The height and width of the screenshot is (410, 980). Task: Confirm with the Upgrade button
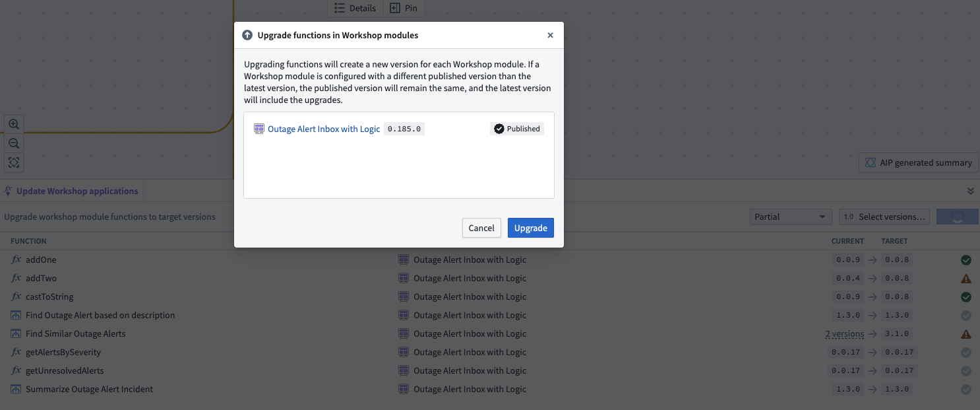(530, 228)
